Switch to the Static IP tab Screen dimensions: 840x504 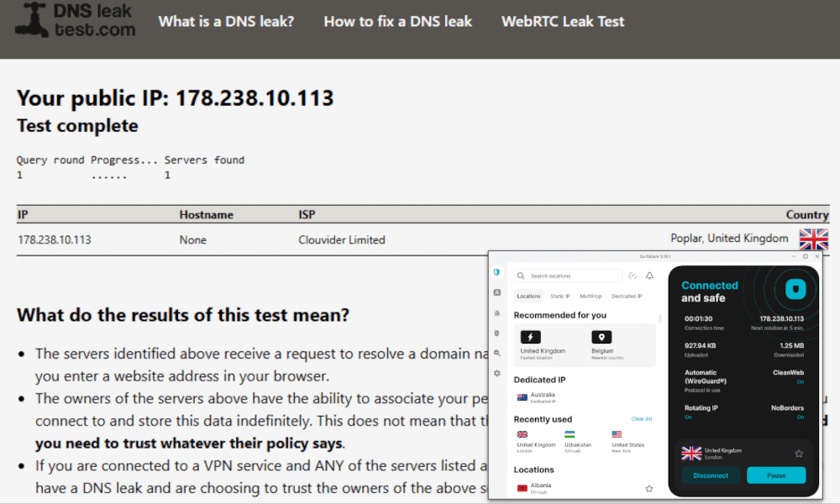559,297
